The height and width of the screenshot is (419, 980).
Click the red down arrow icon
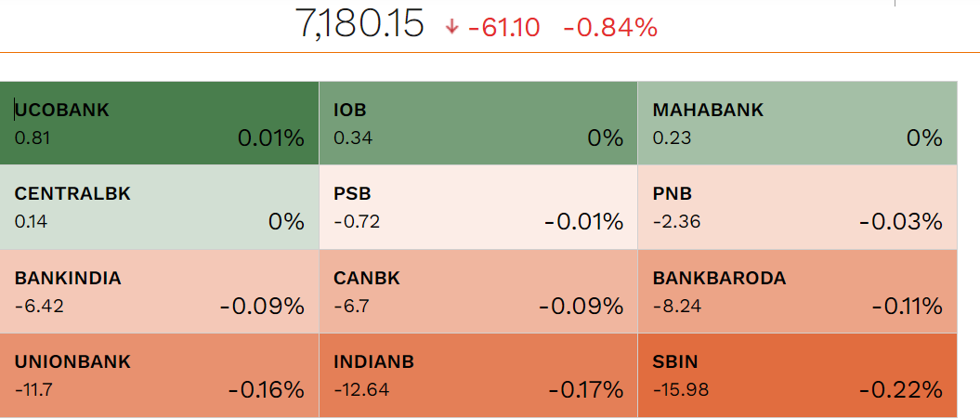pyautogui.click(x=452, y=27)
